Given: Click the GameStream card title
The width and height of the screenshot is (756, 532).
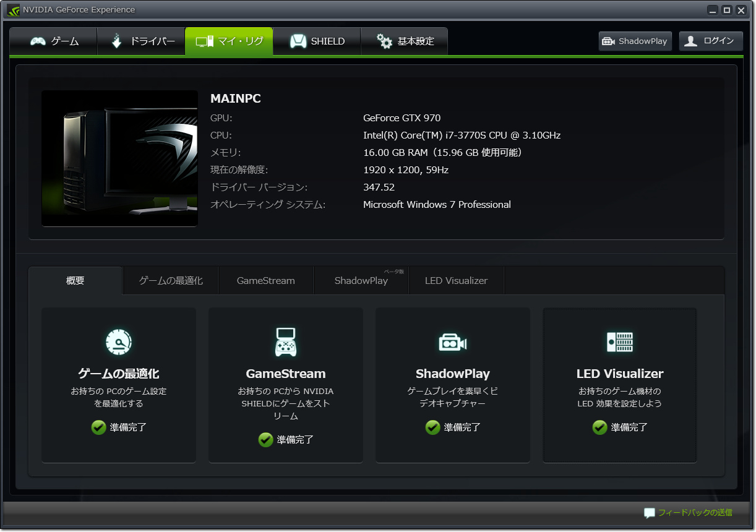Looking at the screenshot, I should (x=286, y=374).
